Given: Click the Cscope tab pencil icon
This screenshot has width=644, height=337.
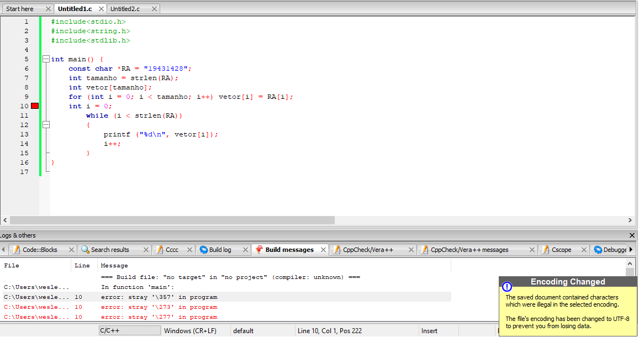Looking at the screenshot, I should pyautogui.click(x=546, y=250).
